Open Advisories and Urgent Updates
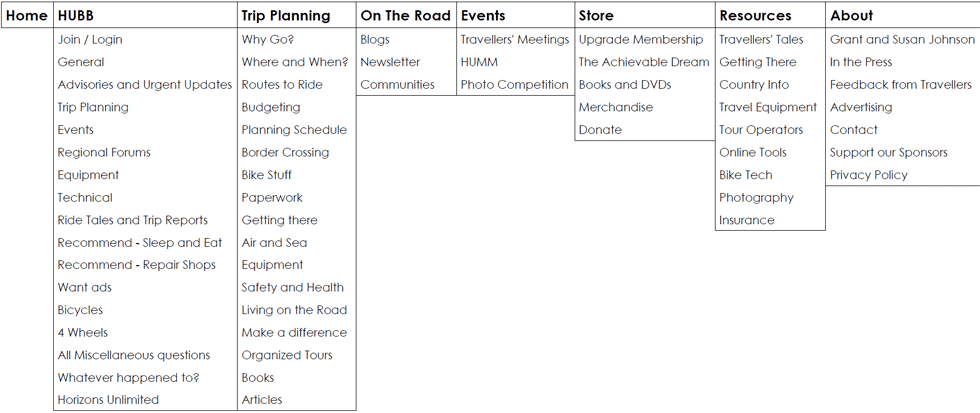The height and width of the screenshot is (413, 980). 144,84
